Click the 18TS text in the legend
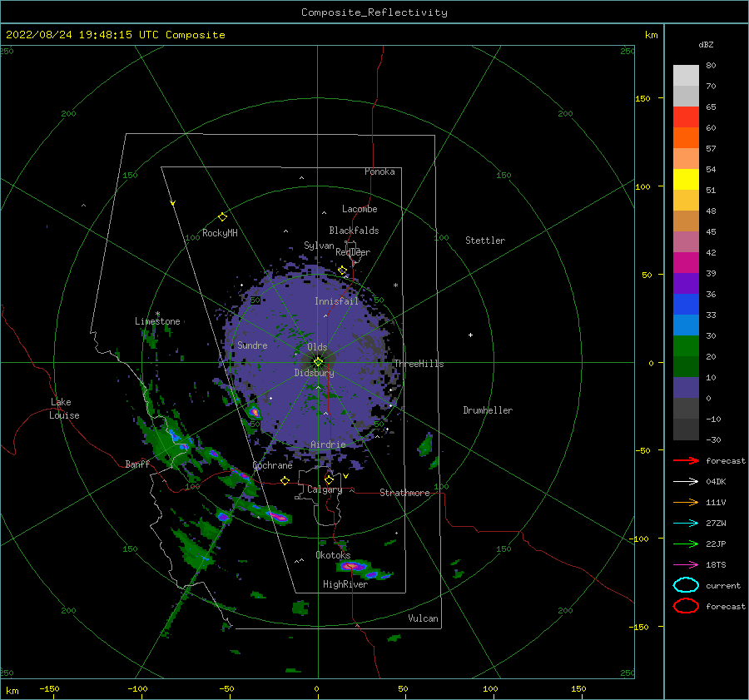This screenshot has width=749, height=700. click(x=716, y=565)
